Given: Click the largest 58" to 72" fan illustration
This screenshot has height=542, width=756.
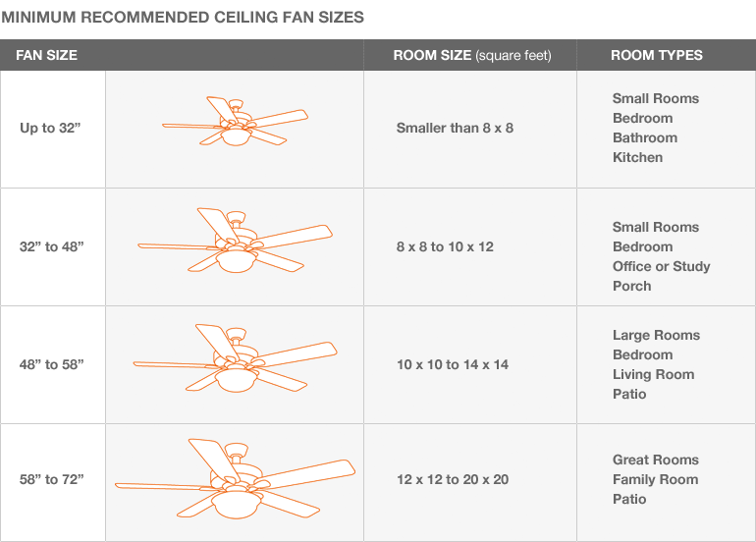Looking at the screenshot, I should (236, 478).
